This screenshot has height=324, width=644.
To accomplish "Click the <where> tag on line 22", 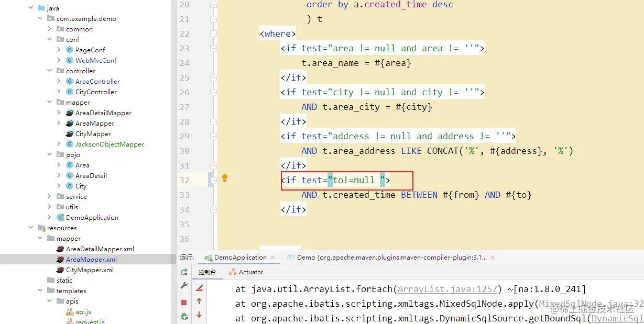I will (278, 33).
